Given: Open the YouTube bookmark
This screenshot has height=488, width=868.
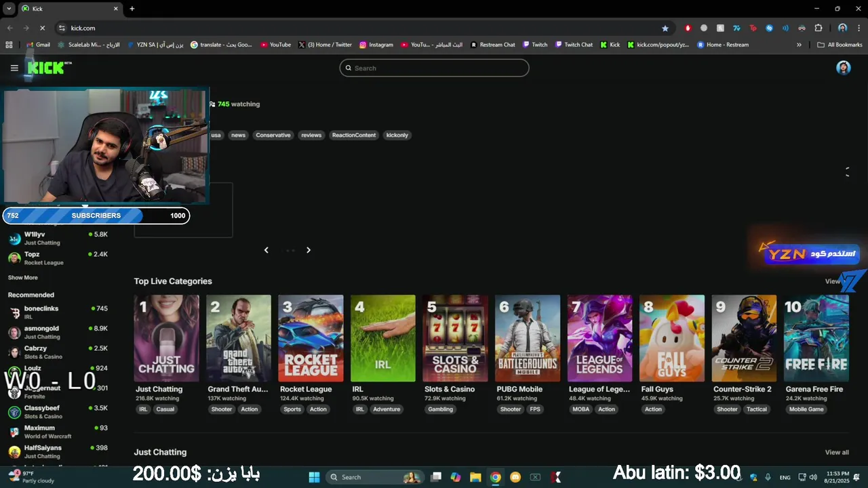Looking at the screenshot, I should pos(275,45).
